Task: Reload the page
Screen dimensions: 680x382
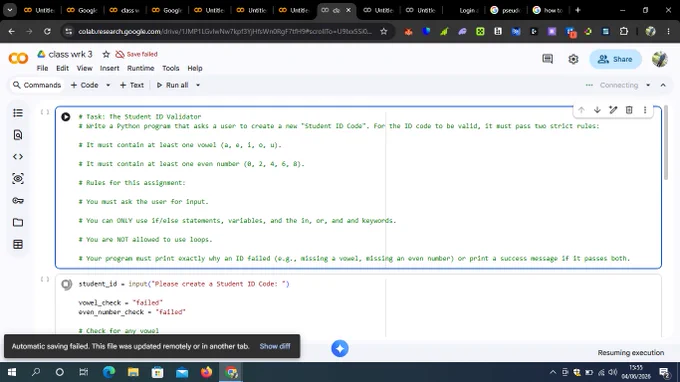Action: point(47,31)
